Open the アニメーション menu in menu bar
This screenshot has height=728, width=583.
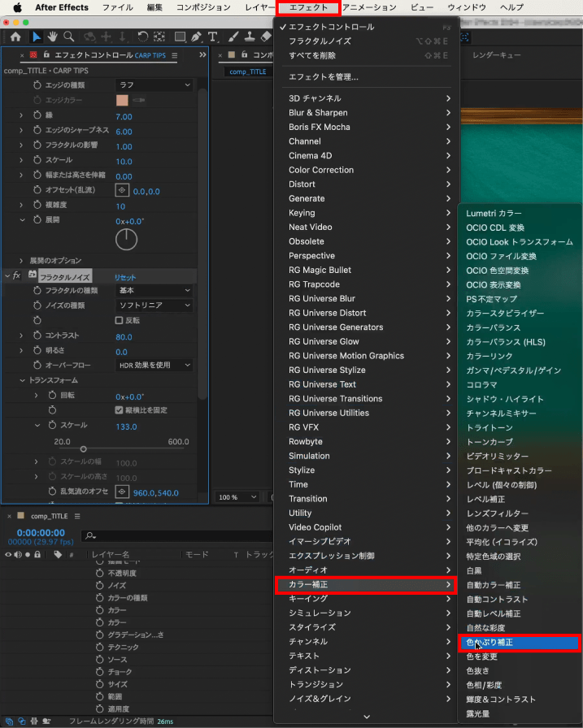[x=369, y=7]
